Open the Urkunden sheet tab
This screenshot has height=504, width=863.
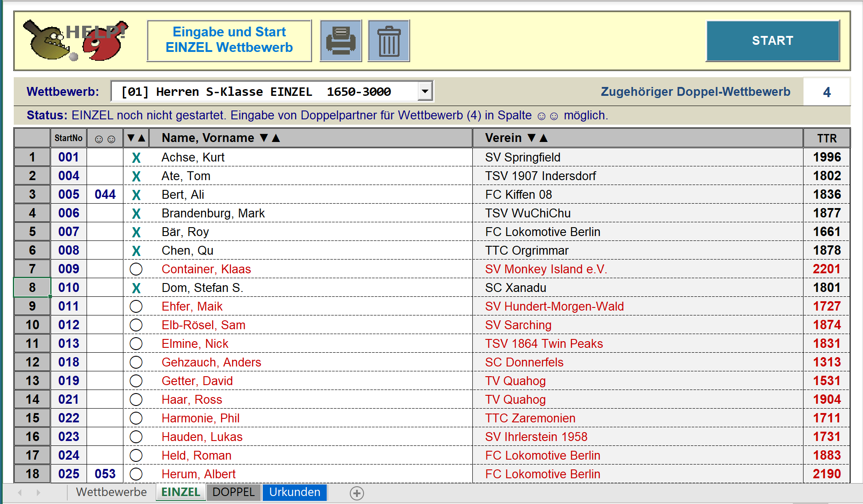[x=295, y=492]
